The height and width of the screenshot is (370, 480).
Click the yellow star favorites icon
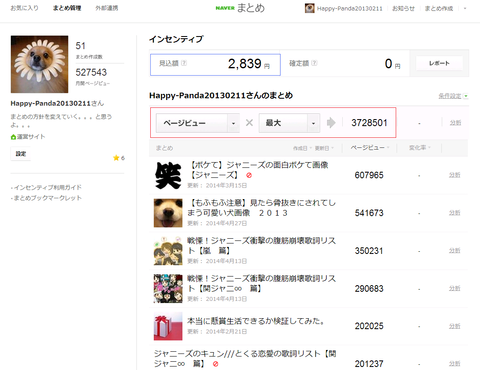click(116, 158)
